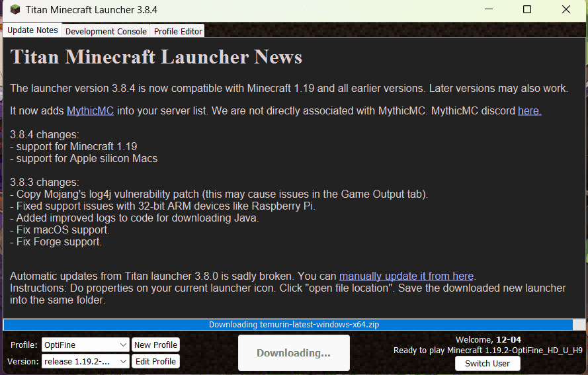The width and height of the screenshot is (588, 375).
Task: Switch to the Update Notes tab
Action: [32, 30]
